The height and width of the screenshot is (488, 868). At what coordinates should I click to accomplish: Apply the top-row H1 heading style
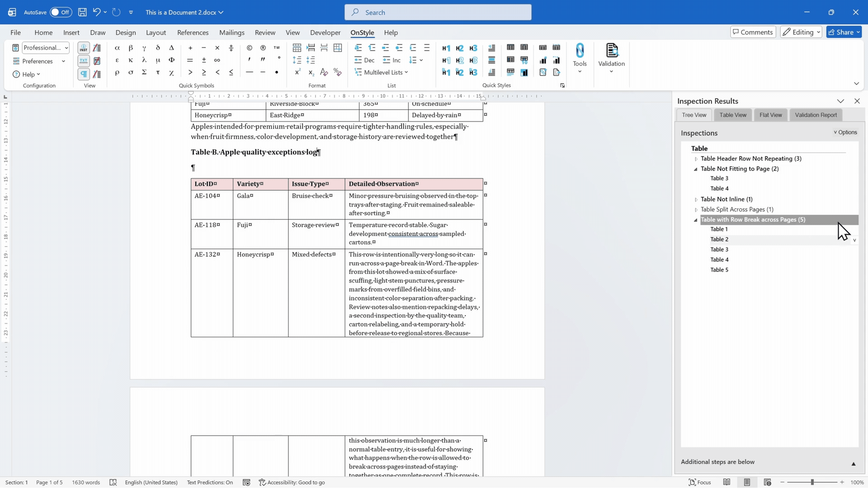pyautogui.click(x=446, y=48)
